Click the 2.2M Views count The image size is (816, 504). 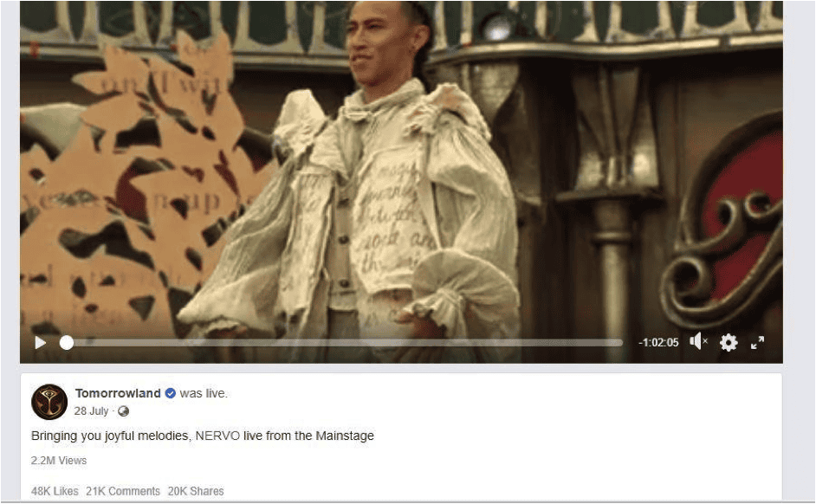coord(59,461)
